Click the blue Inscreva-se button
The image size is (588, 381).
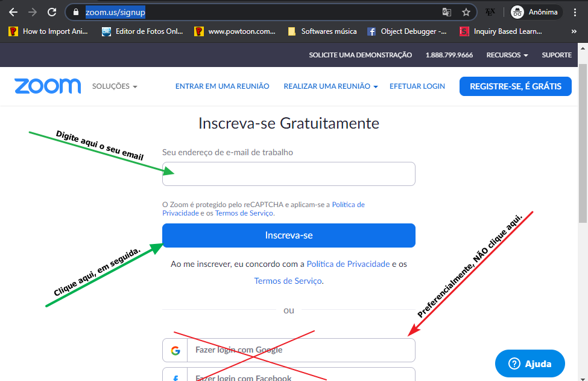(x=289, y=235)
